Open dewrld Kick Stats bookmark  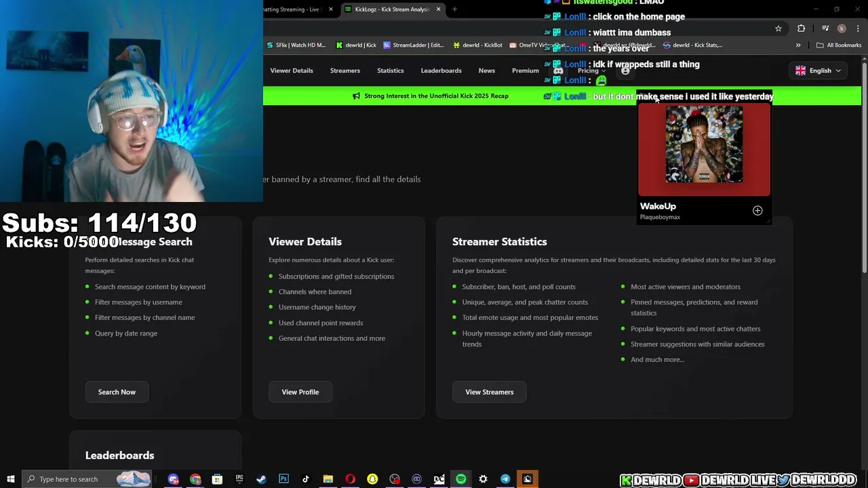pyautogui.click(x=692, y=45)
